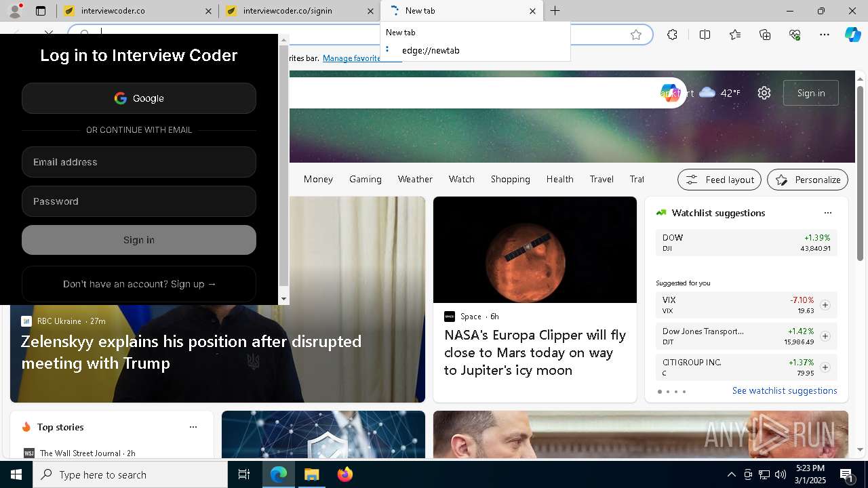Viewport: 868px width, 488px height.
Task: Open the Collections icon
Action: click(x=765, y=35)
